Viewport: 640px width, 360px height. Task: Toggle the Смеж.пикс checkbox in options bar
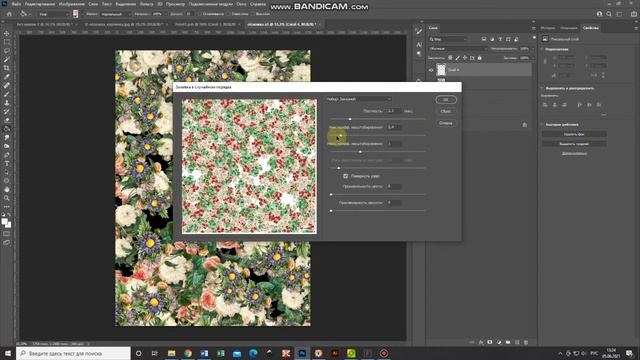pyautogui.click(x=229, y=14)
